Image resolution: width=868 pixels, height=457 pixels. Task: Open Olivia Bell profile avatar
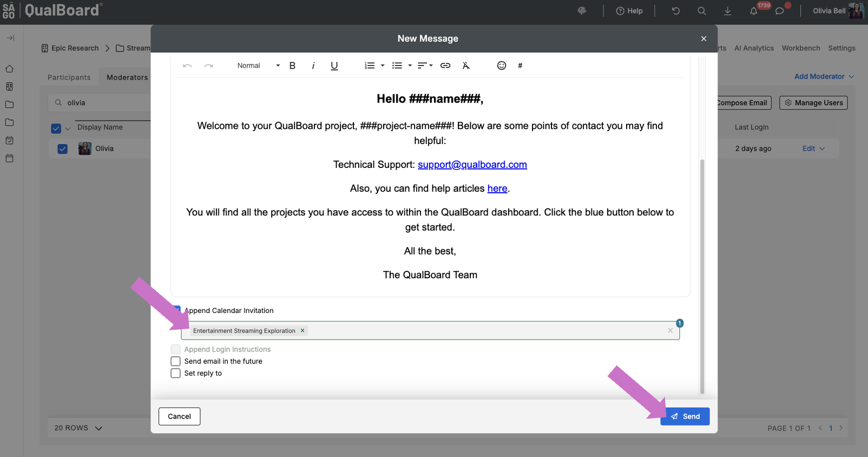[856, 11]
